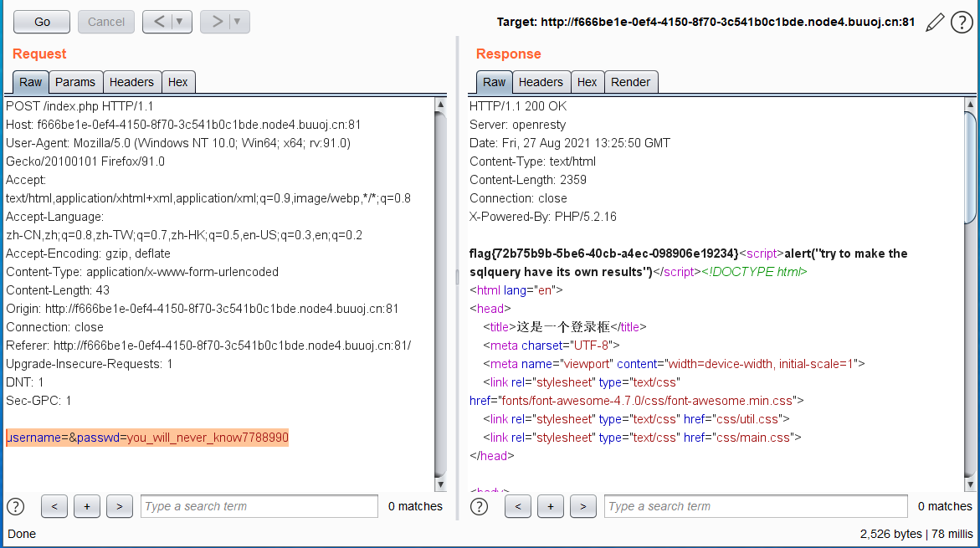The image size is (980, 548).
Task: Go to previous match in Request search
Action: [x=54, y=506]
